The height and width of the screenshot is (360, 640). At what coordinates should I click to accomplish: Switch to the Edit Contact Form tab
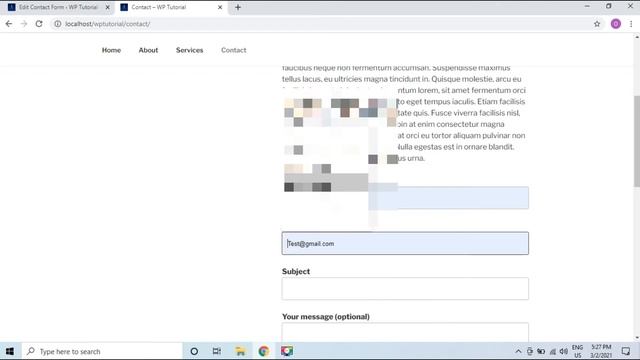tap(58, 7)
